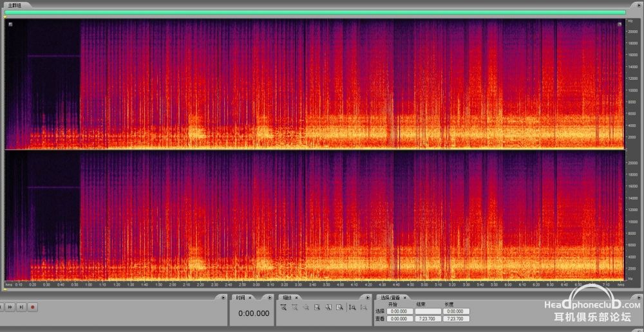Close the 时间 panel tab
Viewport: 644px width, 332px height.
click(x=250, y=297)
